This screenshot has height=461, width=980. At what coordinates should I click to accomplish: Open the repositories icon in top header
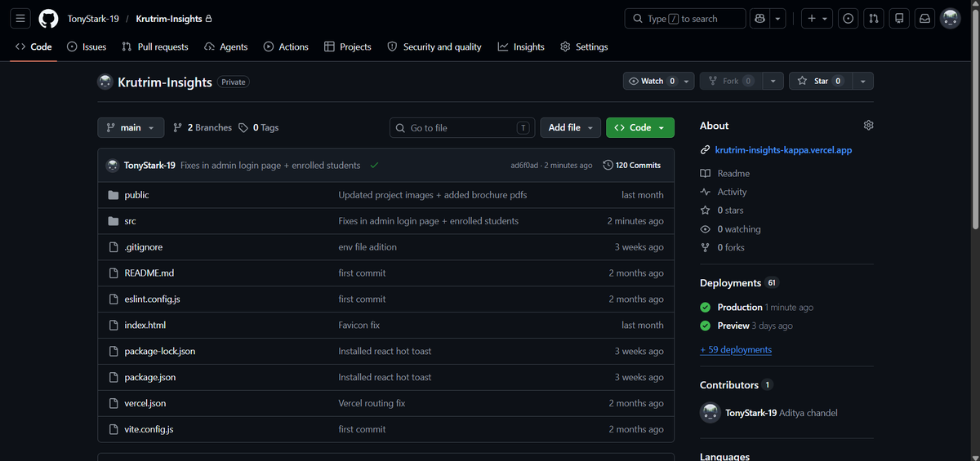tap(899, 18)
